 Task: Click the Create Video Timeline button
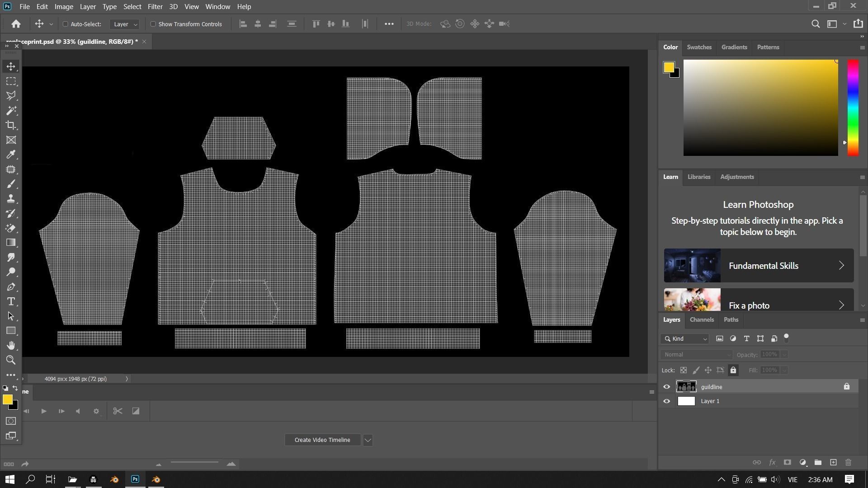(x=322, y=440)
